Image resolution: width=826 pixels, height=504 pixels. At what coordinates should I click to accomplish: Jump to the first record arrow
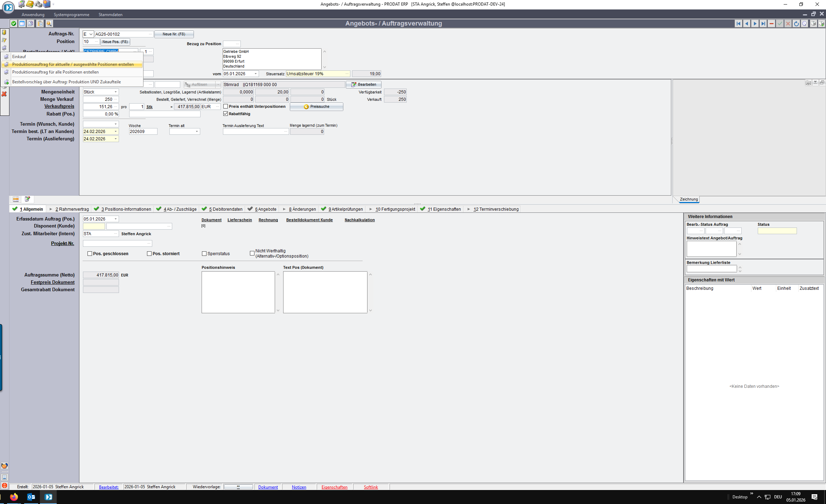(x=738, y=23)
